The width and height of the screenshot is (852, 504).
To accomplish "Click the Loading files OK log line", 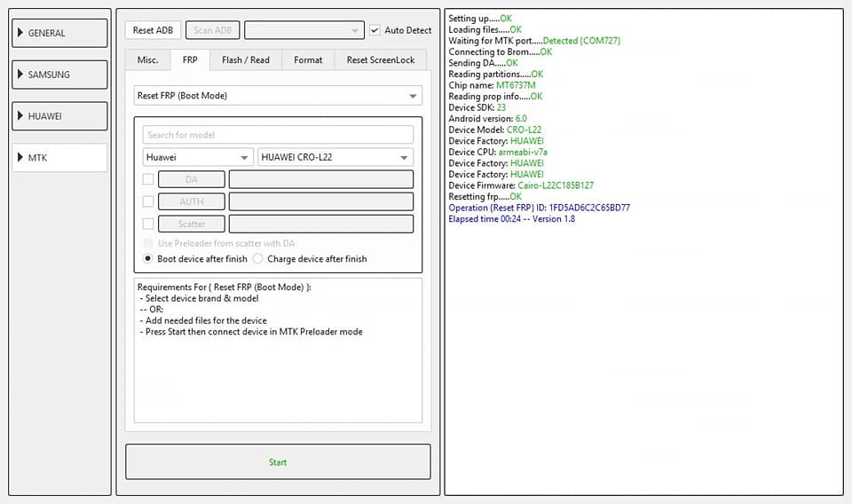I will [485, 29].
